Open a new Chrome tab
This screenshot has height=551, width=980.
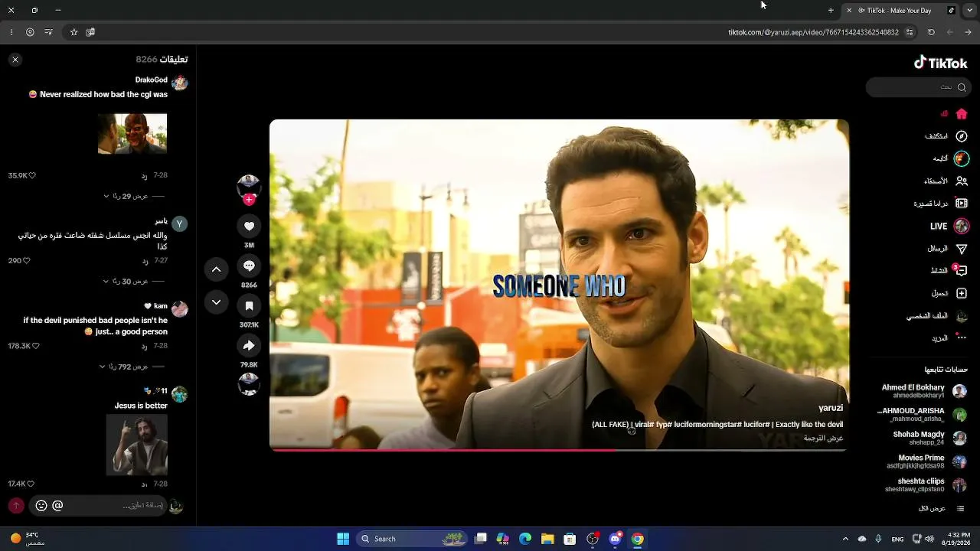coord(831,11)
